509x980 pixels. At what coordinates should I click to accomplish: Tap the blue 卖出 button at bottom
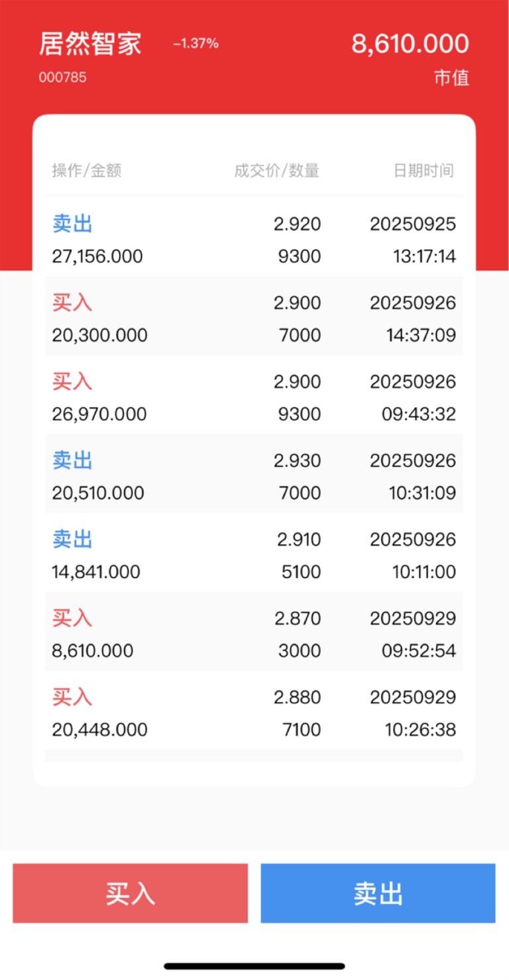point(378,893)
